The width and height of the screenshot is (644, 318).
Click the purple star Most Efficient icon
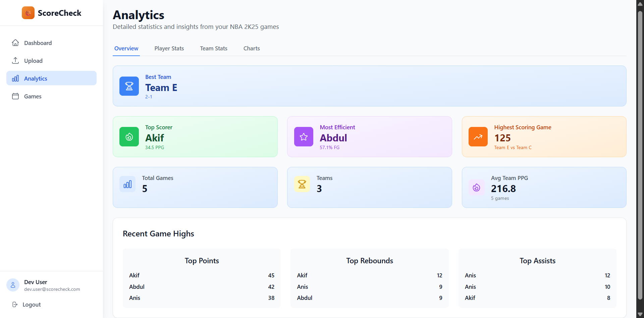tap(304, 137)
